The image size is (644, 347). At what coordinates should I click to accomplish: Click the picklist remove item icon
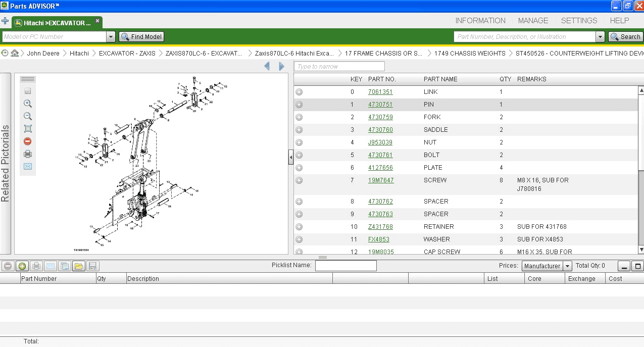point(8,266)
